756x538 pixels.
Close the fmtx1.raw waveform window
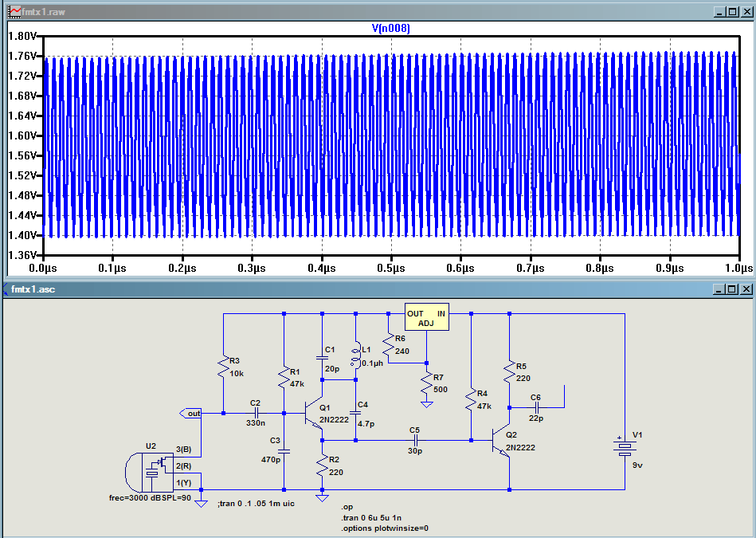746,12
